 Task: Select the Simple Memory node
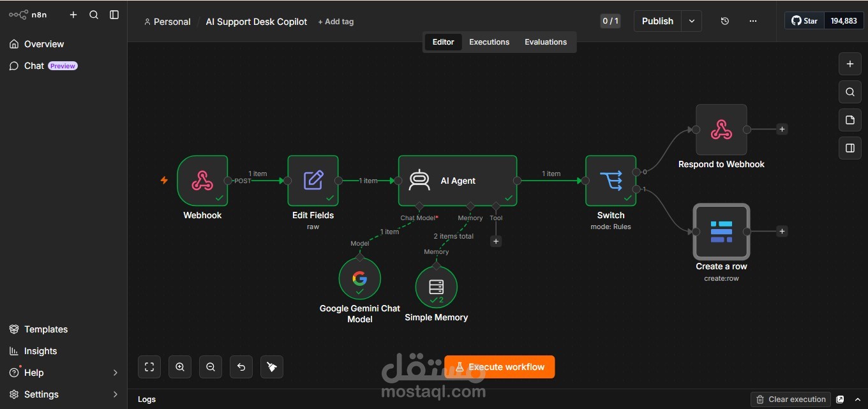(437, 287)
